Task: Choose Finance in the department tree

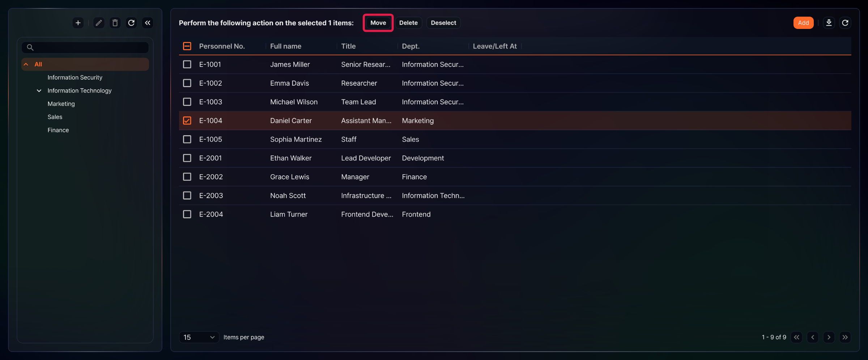Action: [58, 130]
